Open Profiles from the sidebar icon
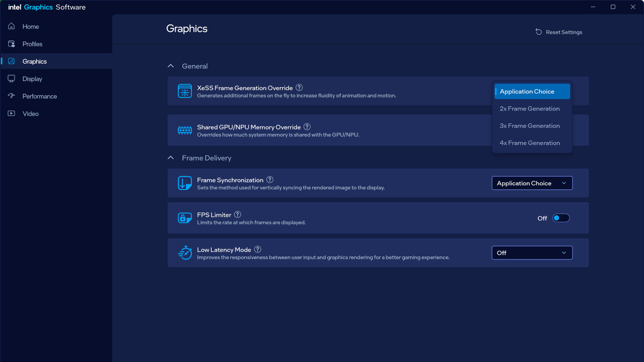 click(x=11, y=44)
